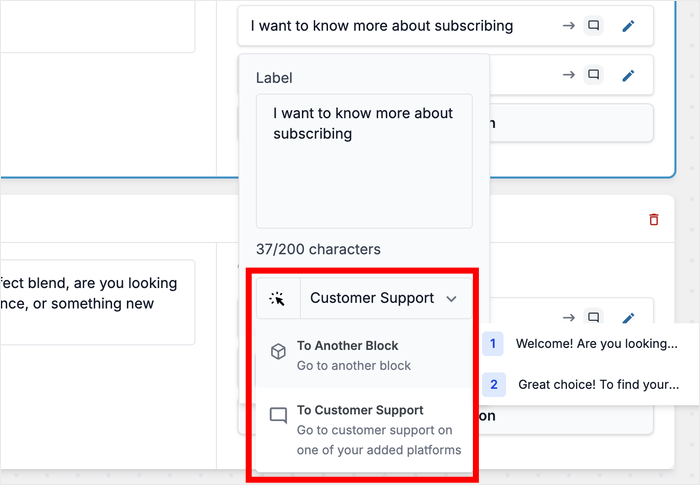Click the chevron arrow in the Customer Support selector
Viewport: 700px width, 485px height.
[452, 299]
